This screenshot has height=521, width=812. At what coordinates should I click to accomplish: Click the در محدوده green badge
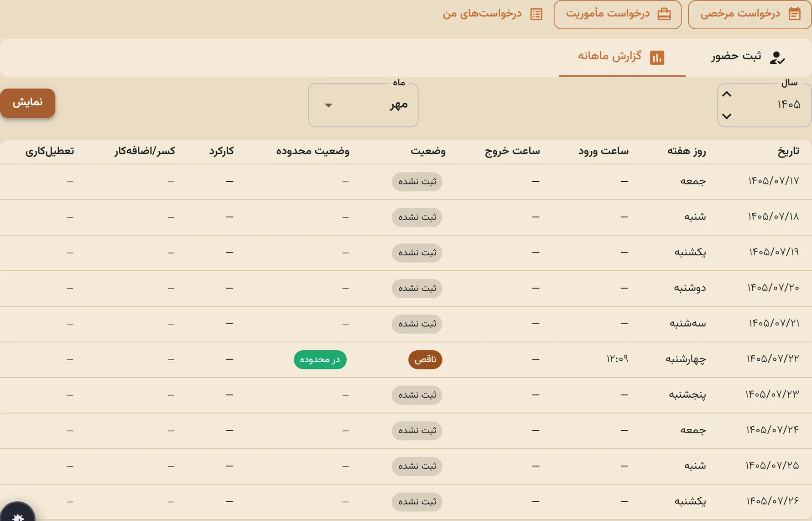320,360
